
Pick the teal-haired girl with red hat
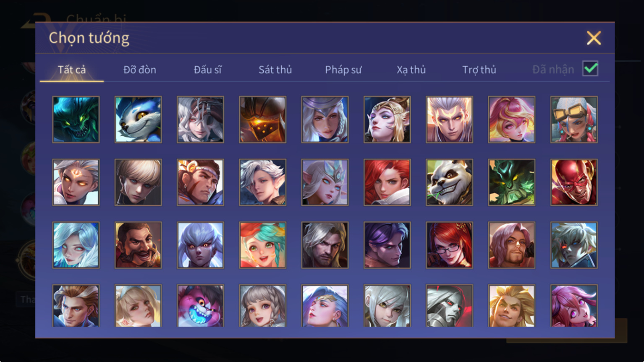[262, 245]
